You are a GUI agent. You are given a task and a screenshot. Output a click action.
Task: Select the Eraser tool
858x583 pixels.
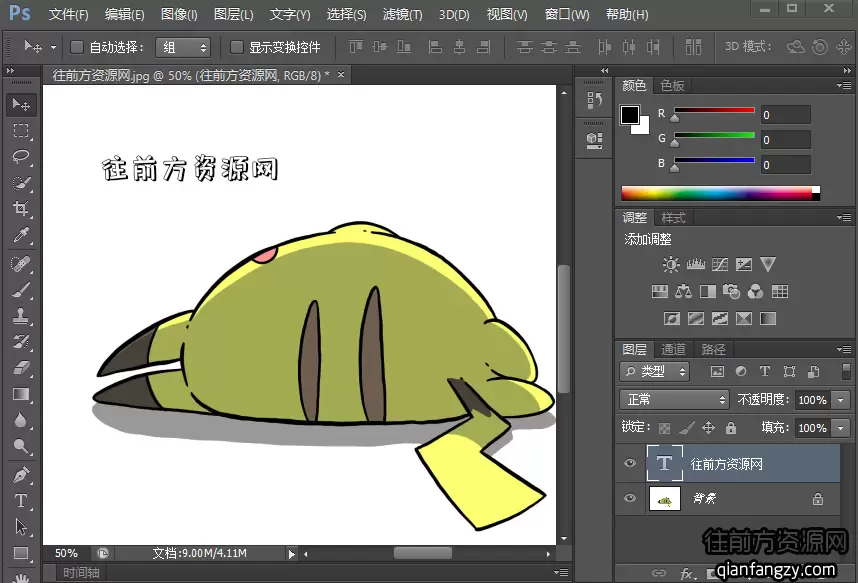click(x=21, y=368)
